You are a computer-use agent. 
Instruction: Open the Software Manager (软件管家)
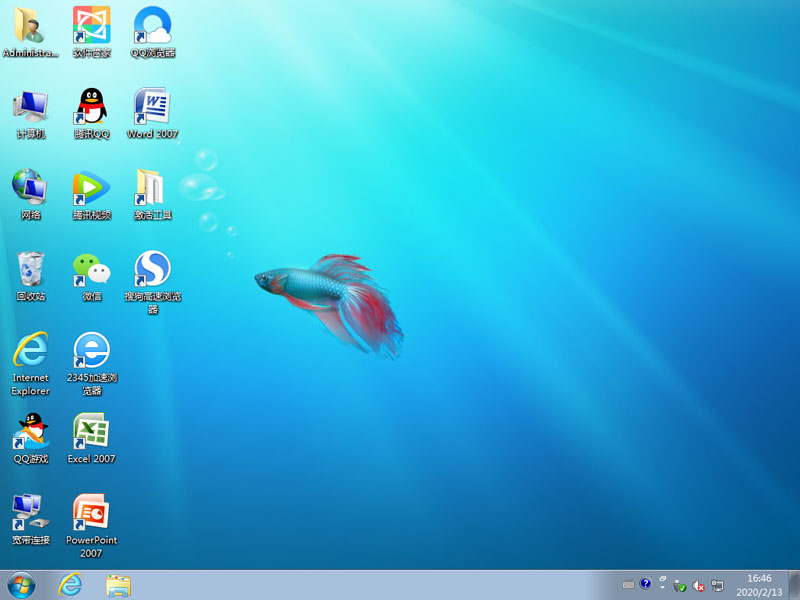(x=90, y=25)
